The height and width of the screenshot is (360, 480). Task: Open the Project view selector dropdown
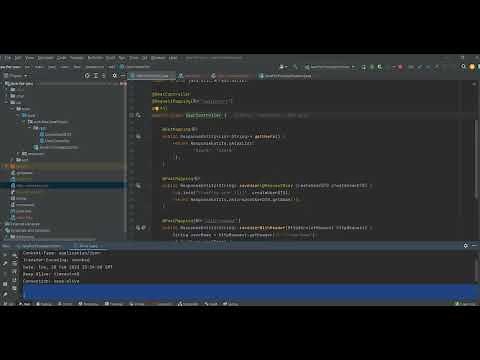pos(16,76)
